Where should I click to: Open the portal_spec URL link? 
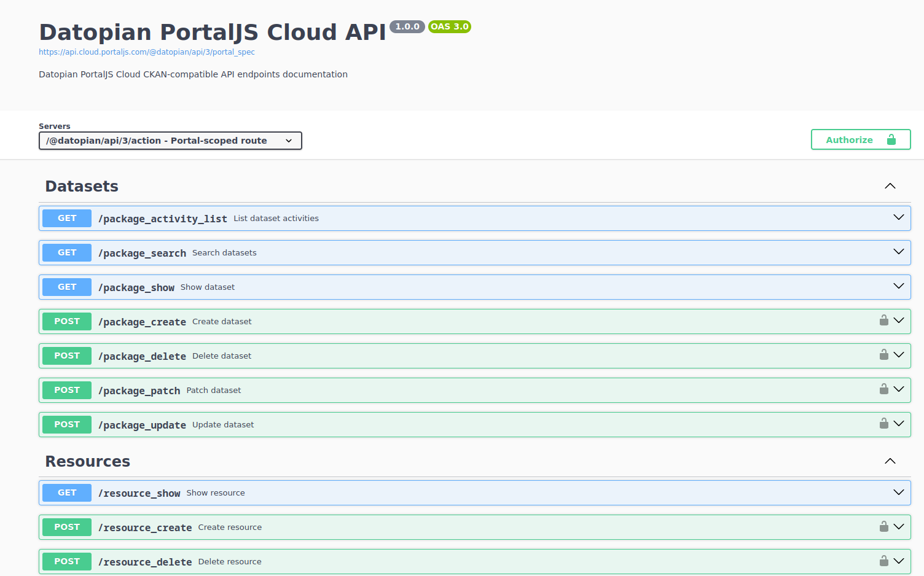pos(147,52)
